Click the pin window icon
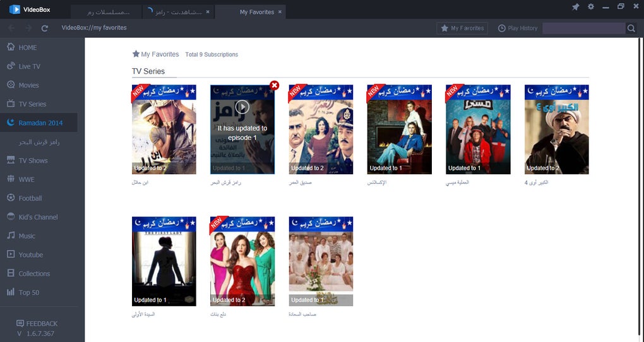Viewport: 644px width, 342px height. coord(575,7)
